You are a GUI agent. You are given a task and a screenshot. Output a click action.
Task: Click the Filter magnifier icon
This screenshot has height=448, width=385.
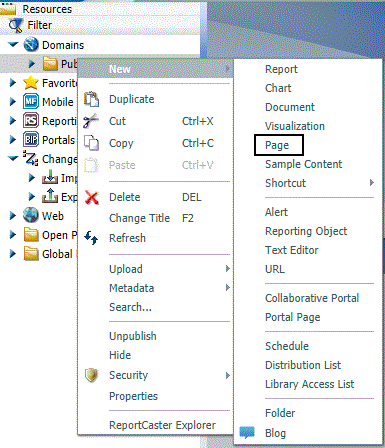pyautogui.click(x=15, y=26)
